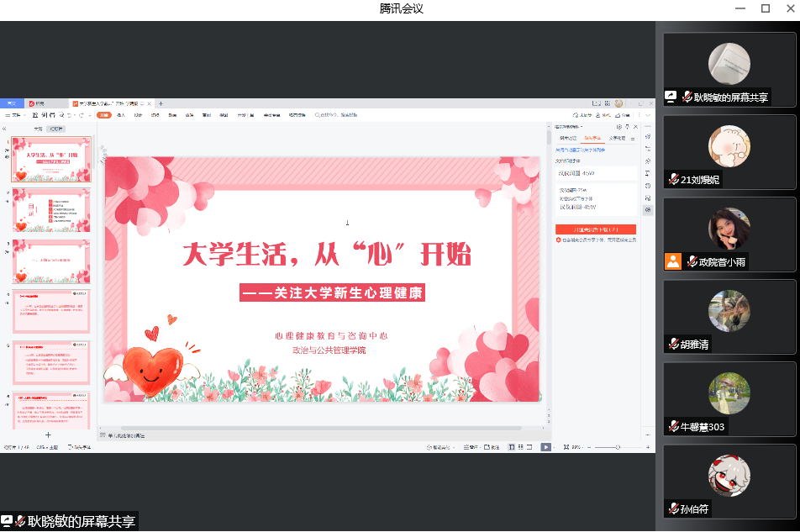Click host icon beside 政院菅小雨

point(672,261)
